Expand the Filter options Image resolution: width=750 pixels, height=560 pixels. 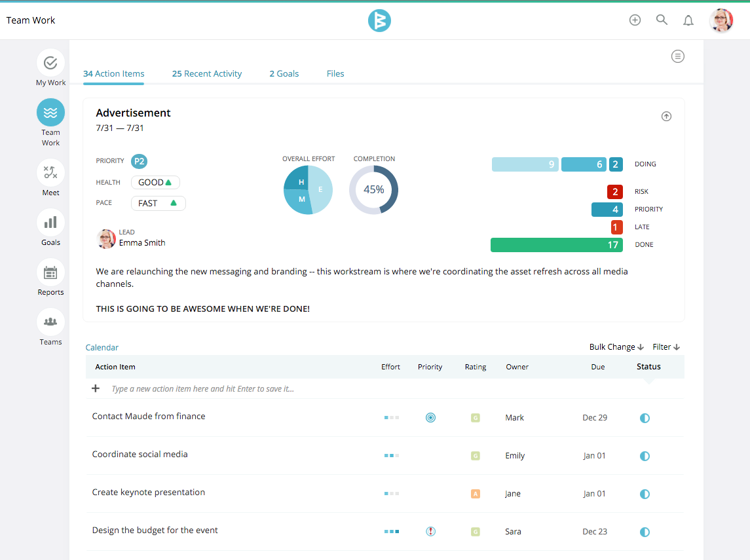(665, 346)
